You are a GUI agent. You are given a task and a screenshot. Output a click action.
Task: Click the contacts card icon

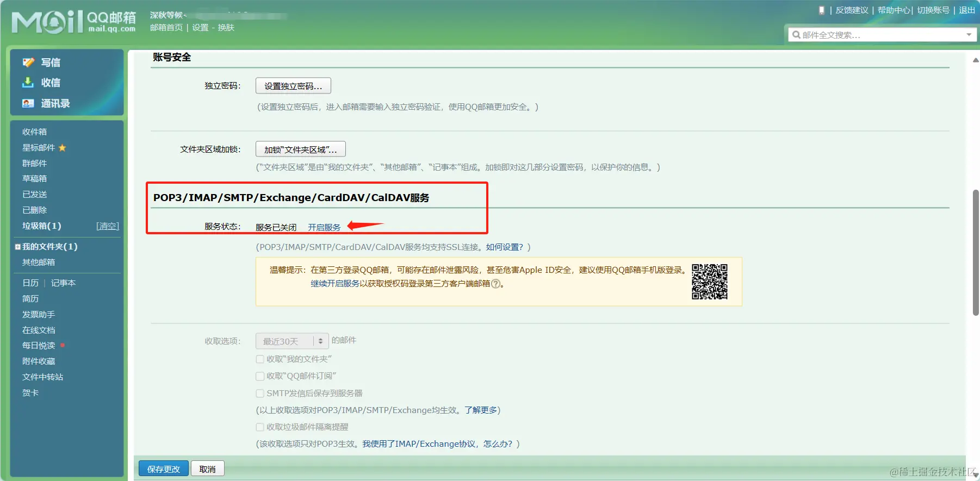pos(28,103)
